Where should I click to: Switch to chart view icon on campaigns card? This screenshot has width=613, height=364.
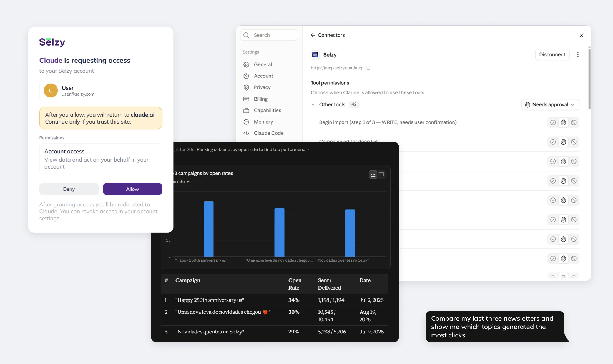(x=373, y=174)
